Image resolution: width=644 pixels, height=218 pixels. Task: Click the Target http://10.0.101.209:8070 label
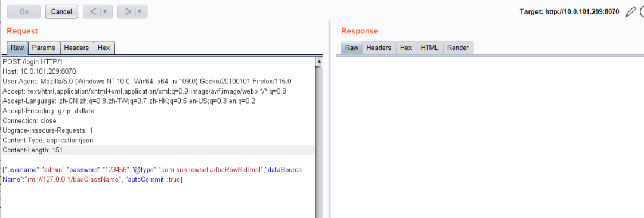tap(569, 11)
